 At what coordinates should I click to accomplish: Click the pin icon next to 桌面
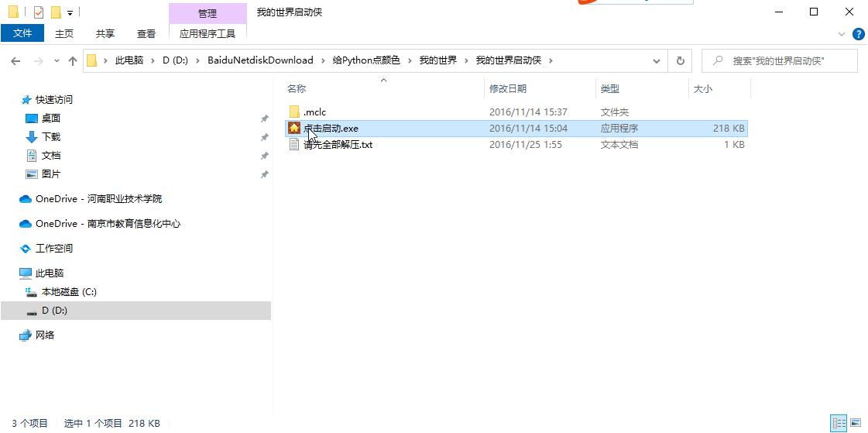point(265,119)
